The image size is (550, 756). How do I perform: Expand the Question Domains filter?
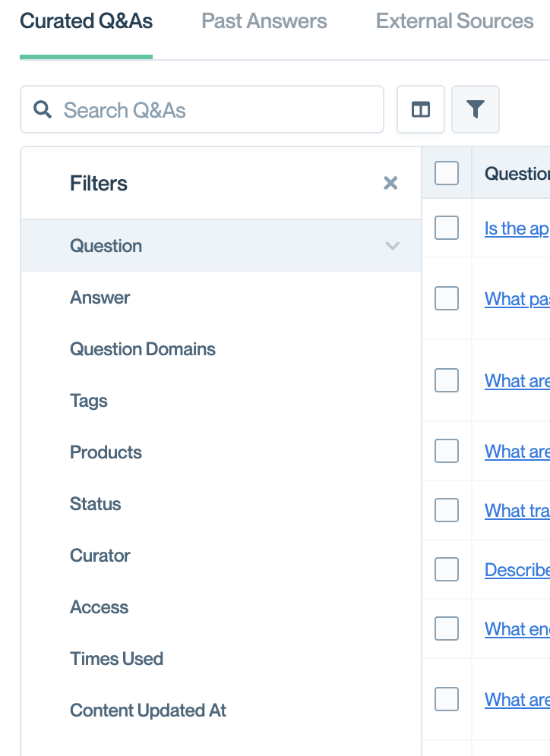(x=143, y=349)
